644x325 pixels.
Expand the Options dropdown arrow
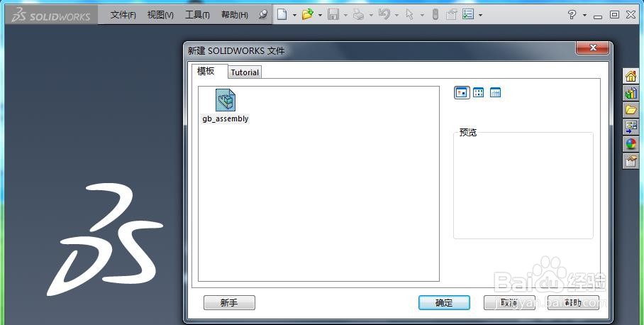(x=480, y=16)
